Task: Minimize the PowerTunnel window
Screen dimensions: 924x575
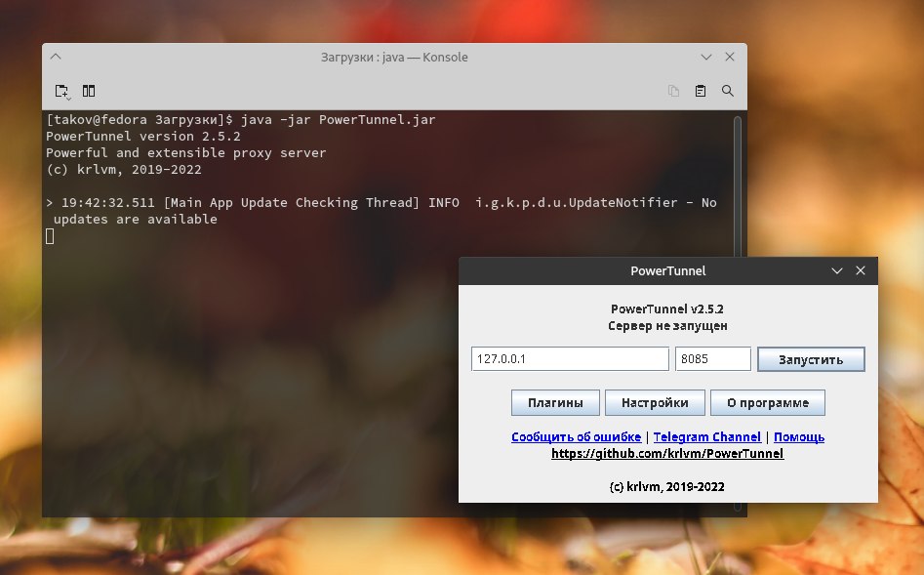Action: point(837,270)
